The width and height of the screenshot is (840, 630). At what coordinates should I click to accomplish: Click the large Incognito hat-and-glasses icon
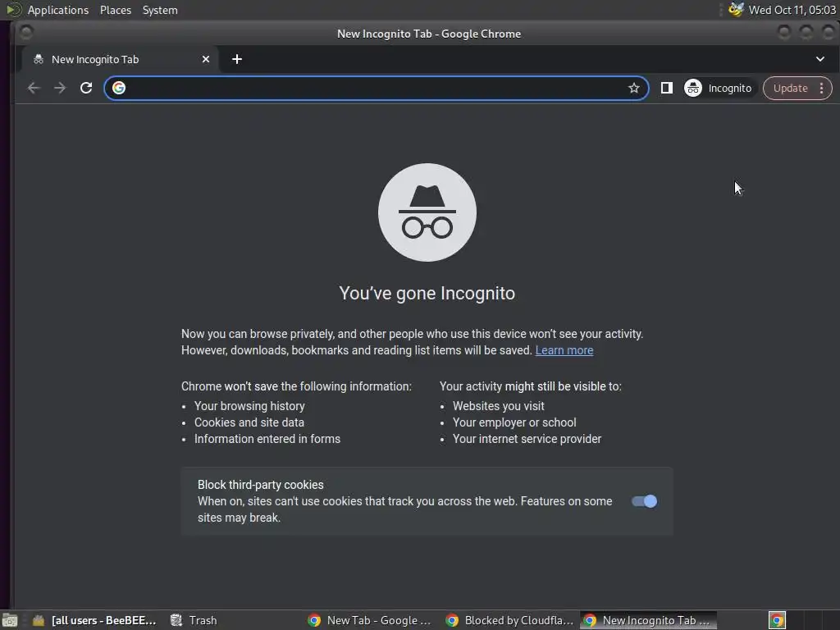tap(427, 212)
